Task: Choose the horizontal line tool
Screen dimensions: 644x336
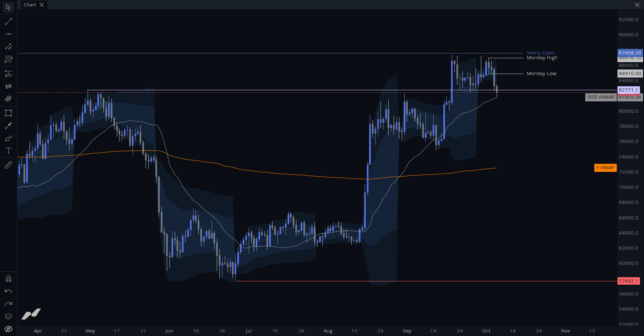Action: point(8,34)
